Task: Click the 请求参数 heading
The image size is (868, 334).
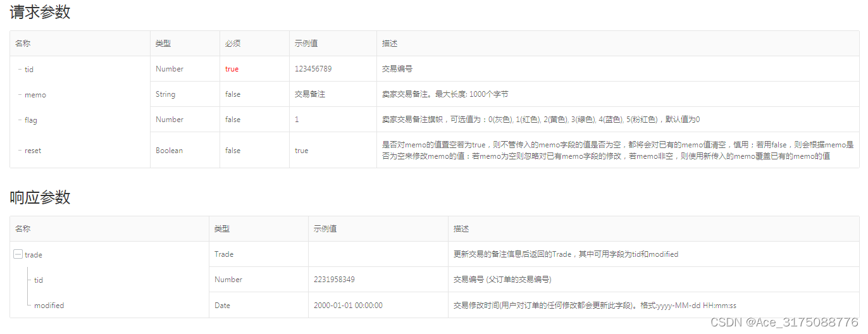Action: (x=40, y=12)
